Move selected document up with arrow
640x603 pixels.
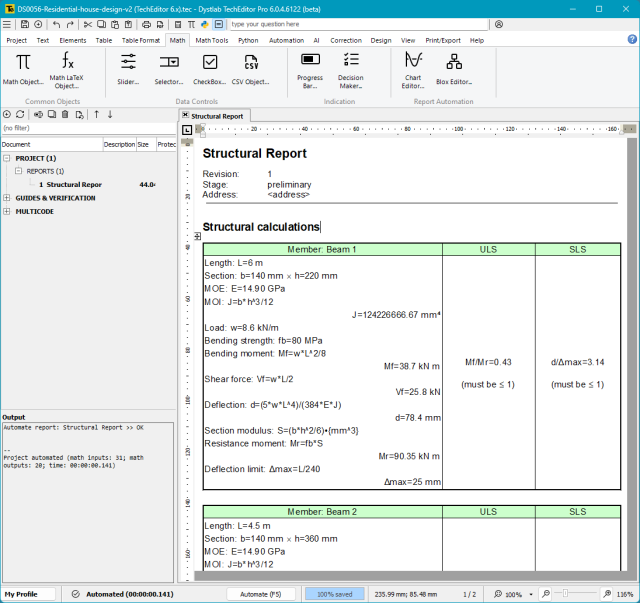coord(97,114)
